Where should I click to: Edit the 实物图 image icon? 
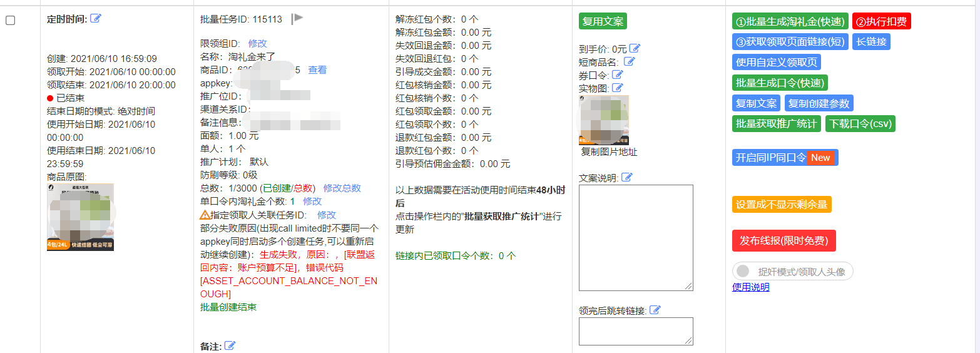(618, 88)
